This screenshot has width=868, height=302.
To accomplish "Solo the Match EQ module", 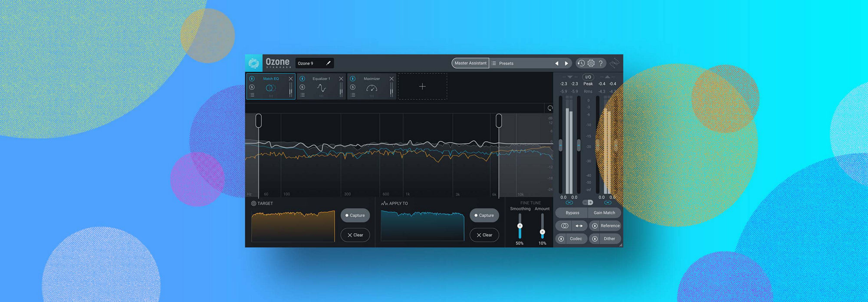I will point(252,87).
